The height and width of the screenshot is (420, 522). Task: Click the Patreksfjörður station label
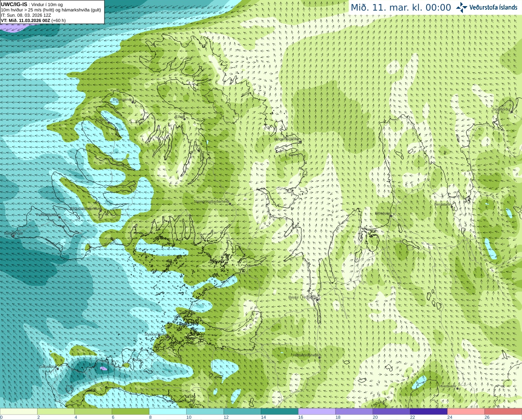coord(48,214)
